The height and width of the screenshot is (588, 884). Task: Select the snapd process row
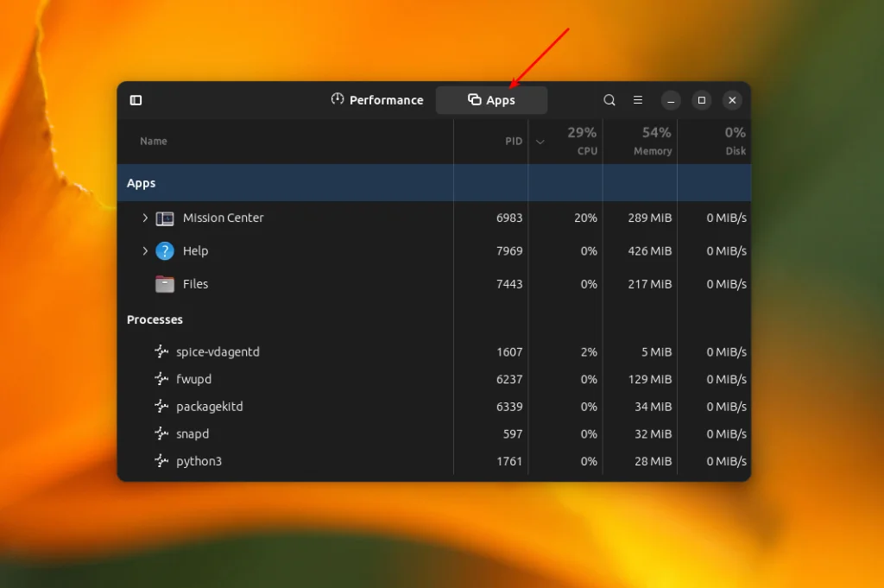click(x=193, y=434)
